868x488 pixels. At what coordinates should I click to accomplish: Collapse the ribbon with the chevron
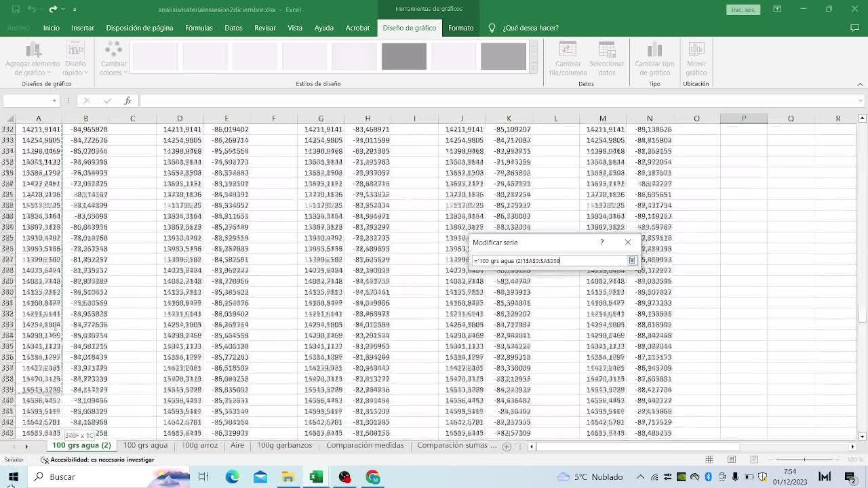860,84
